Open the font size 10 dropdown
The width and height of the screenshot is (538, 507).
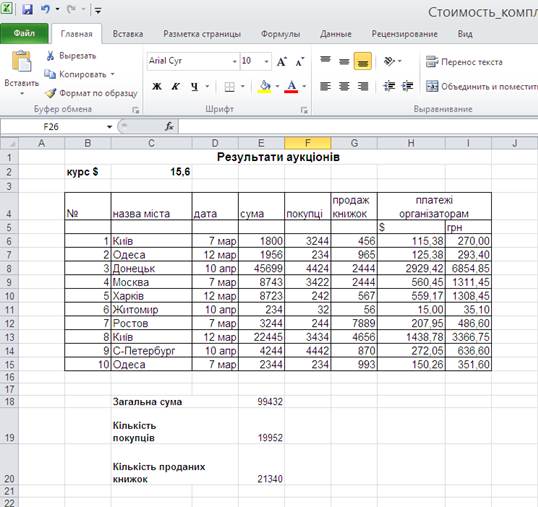pyautogui.click(x=266, y=62)
